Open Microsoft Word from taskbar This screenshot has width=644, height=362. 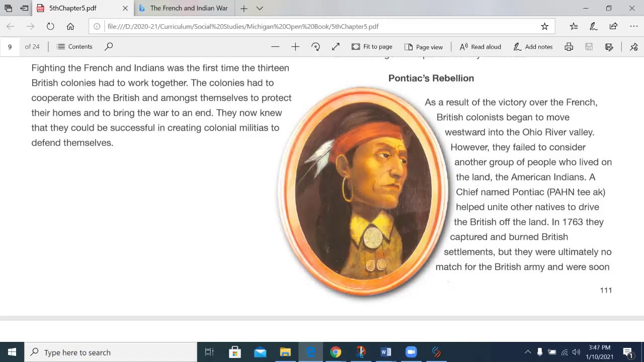click(386, 352)
